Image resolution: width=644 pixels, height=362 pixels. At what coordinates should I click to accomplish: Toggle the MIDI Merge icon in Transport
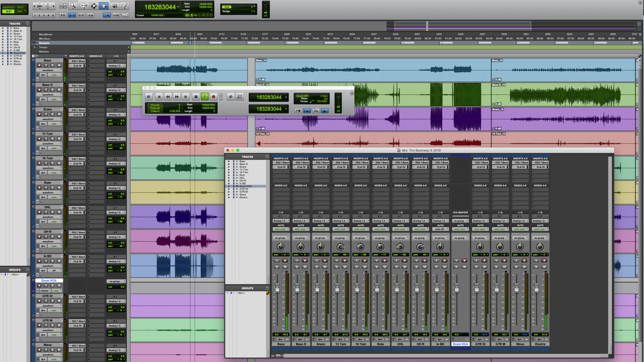(316, 111)
